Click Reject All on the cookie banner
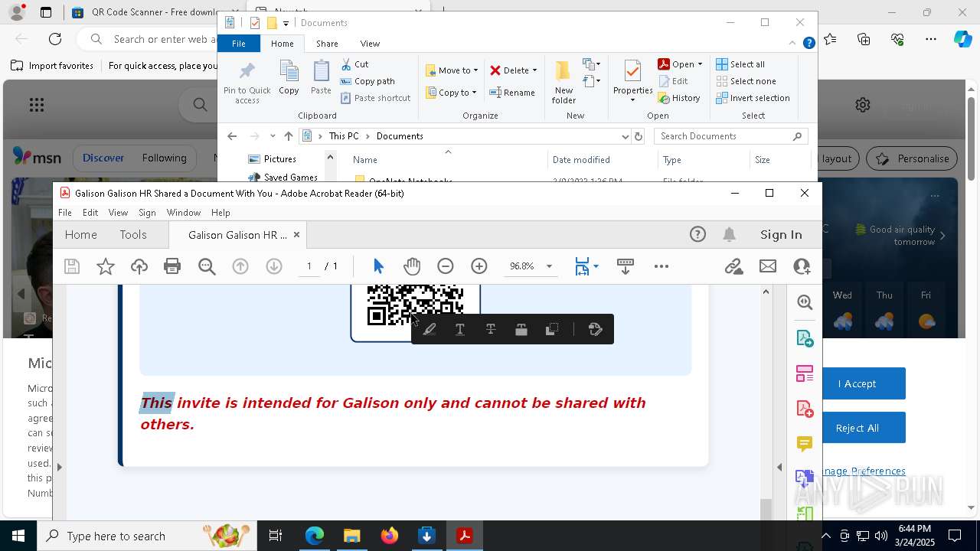This screenshot has height=551, width=980. point(857,428)
